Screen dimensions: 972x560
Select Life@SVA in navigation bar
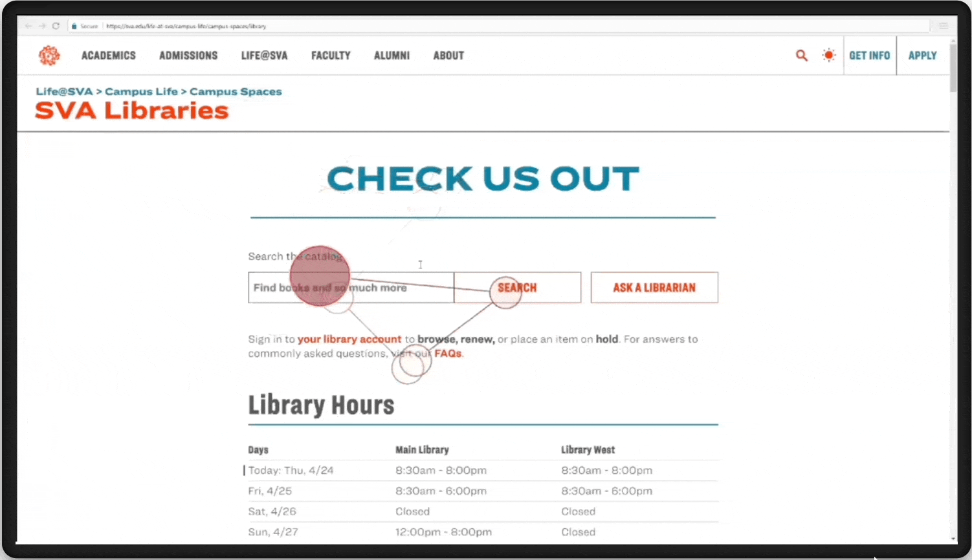(x=264, y=56)
